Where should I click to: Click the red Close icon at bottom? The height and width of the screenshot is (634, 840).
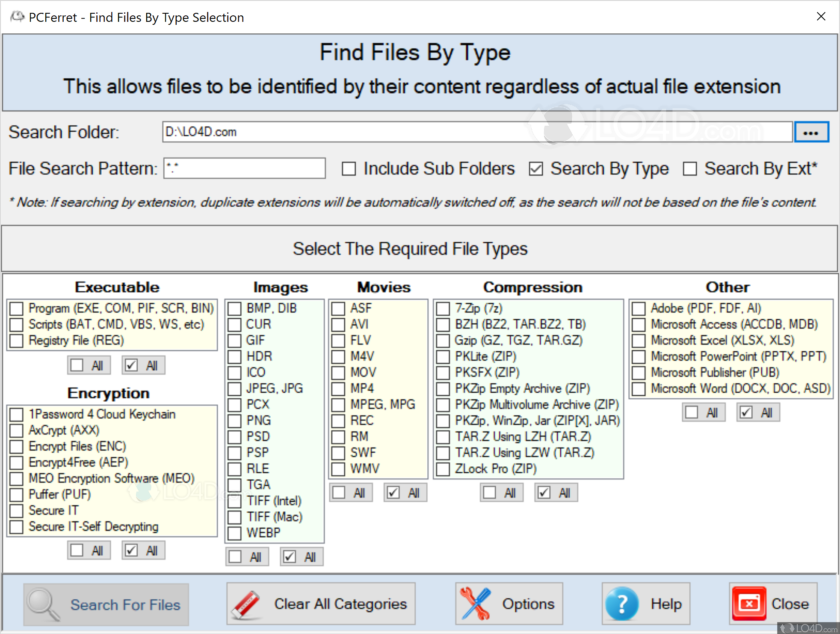click(x=749, y=604)
